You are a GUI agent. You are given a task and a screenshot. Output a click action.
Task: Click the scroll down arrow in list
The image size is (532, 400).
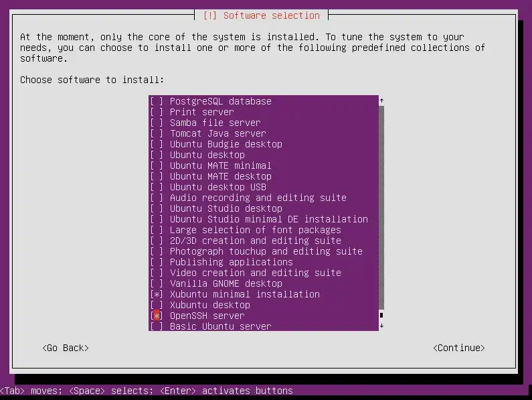click(x=381, y=326)
